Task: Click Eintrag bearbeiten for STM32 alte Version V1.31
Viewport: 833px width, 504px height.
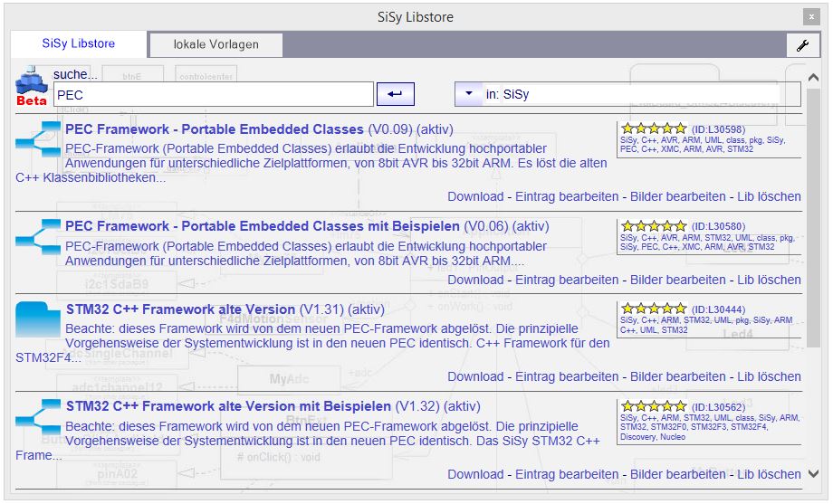Action: 567,376
